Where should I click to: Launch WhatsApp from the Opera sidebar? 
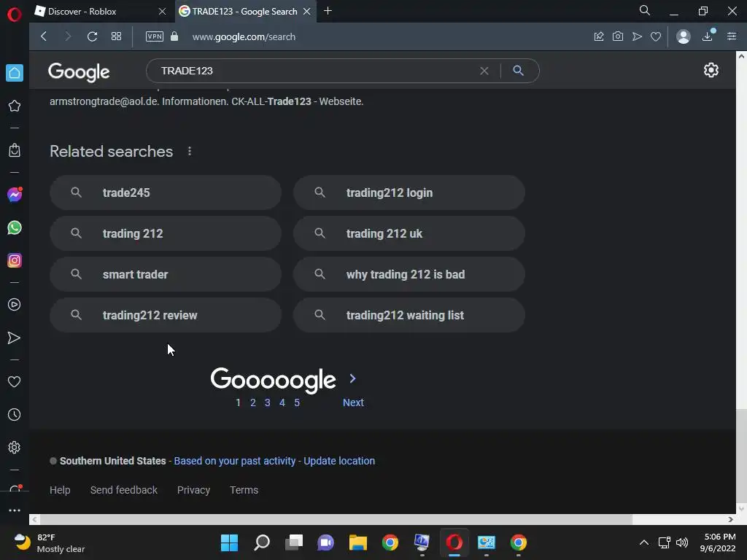pyautogui.click(x=15, y=227)
